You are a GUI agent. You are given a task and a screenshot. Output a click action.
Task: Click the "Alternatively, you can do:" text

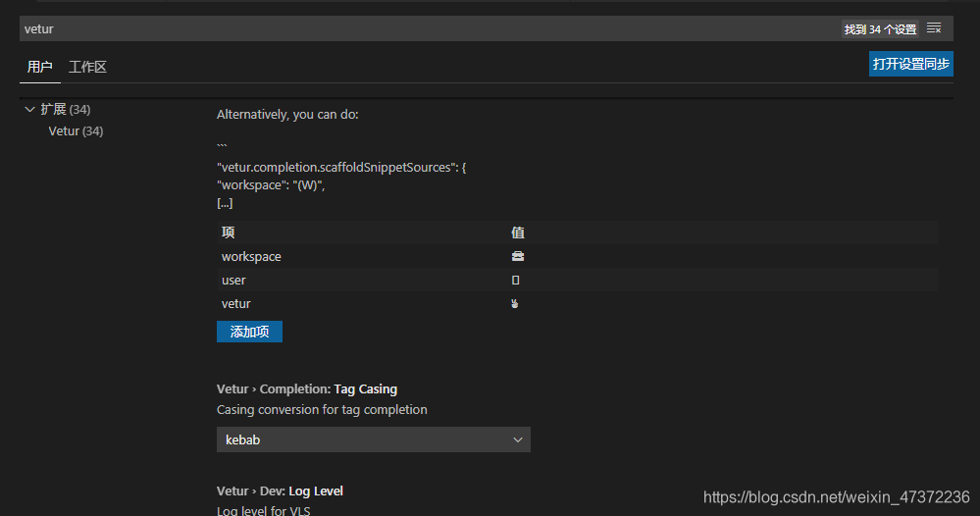pyautogui.click(x=287, y=115)
